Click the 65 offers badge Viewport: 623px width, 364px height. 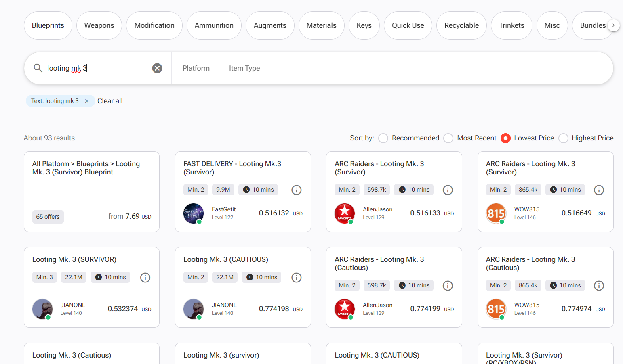pos(48,217)
